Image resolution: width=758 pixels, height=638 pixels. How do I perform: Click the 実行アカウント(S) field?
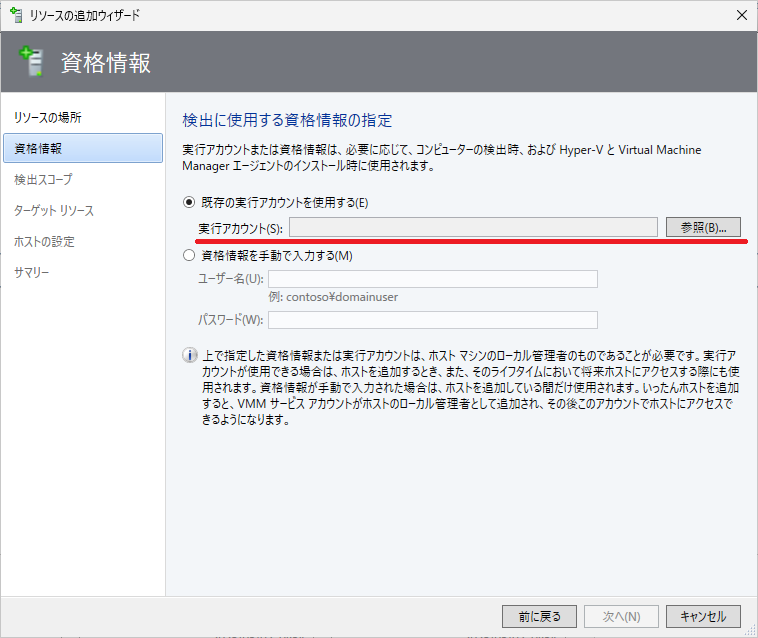pyautogui.click(x=473, y=227)
